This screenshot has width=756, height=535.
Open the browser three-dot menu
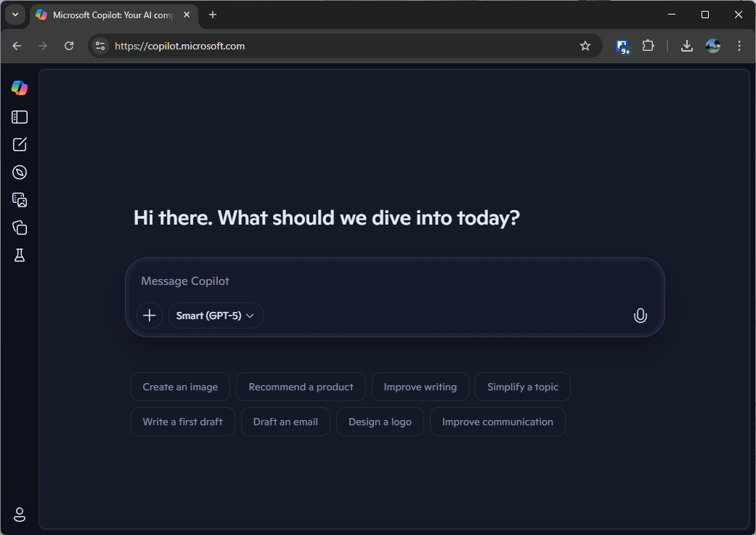(739, 45)
